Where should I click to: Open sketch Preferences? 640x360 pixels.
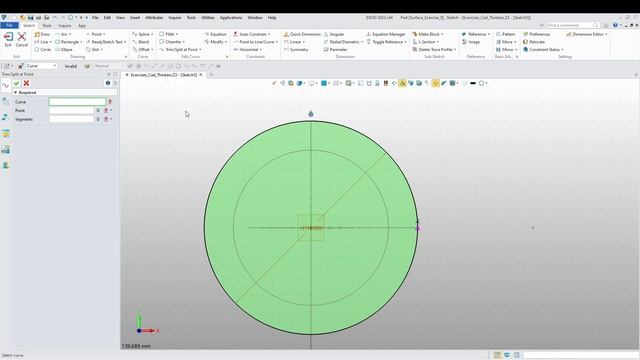[x=536, y=34]
